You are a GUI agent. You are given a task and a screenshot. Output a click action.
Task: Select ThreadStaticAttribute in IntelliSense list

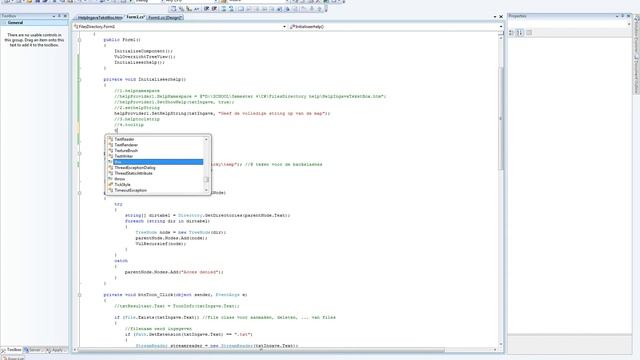[155, 173]
